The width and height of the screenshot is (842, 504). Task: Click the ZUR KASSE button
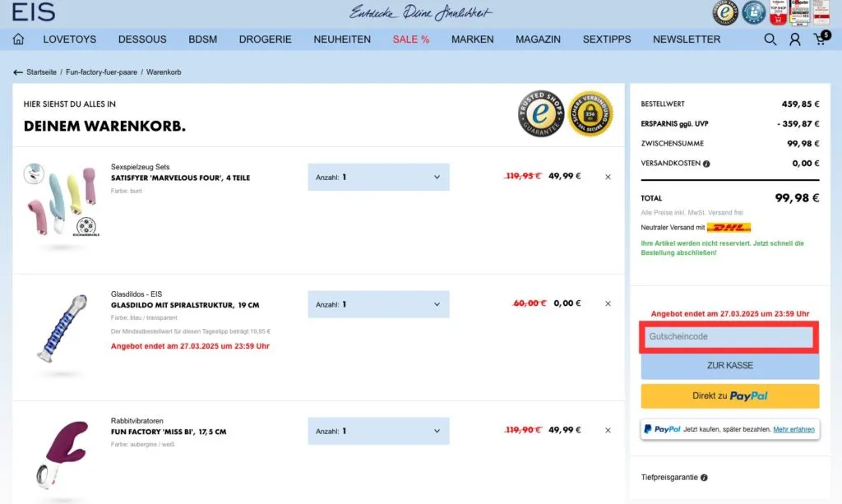(x=729, y=365)
